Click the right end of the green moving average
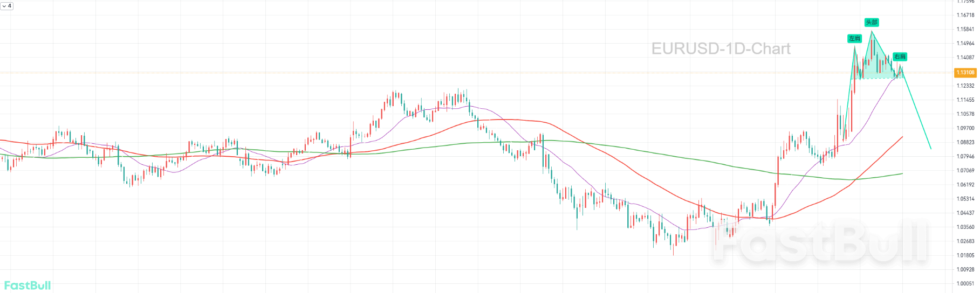980x293 pixels. coord(902,173)
